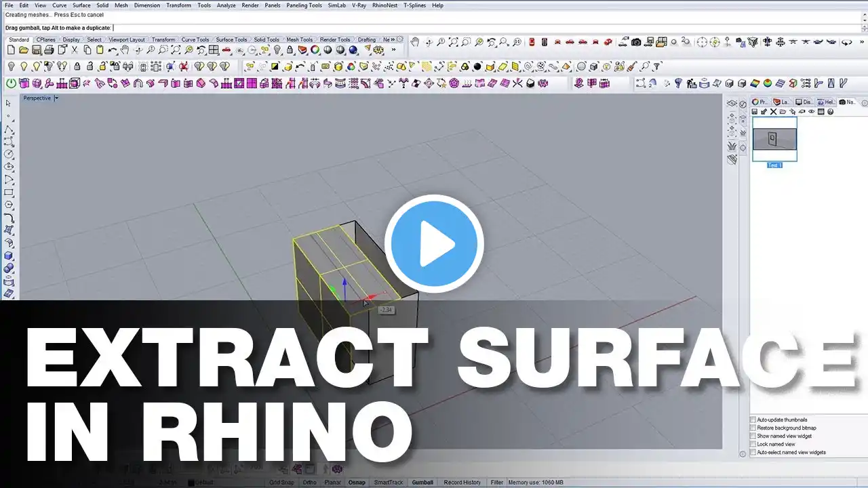The image size is (868, 488).
Task: Click the Memory use: 1060 MB status text
Action: (536, 483)
